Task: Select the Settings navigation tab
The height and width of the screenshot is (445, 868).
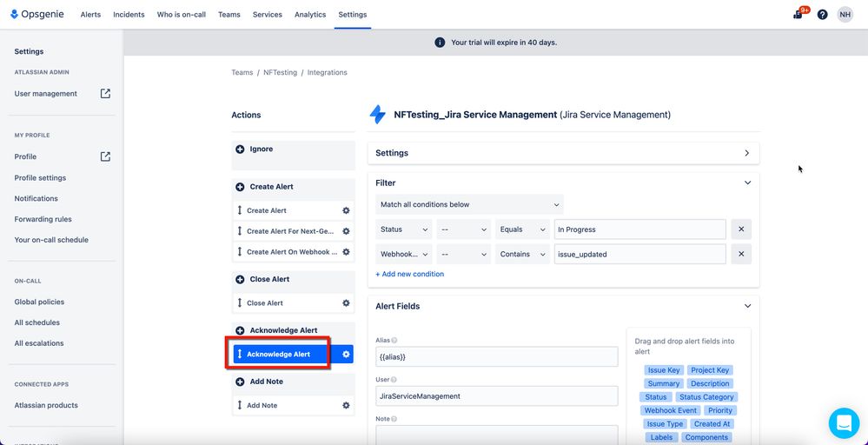Action: point(353,15)
